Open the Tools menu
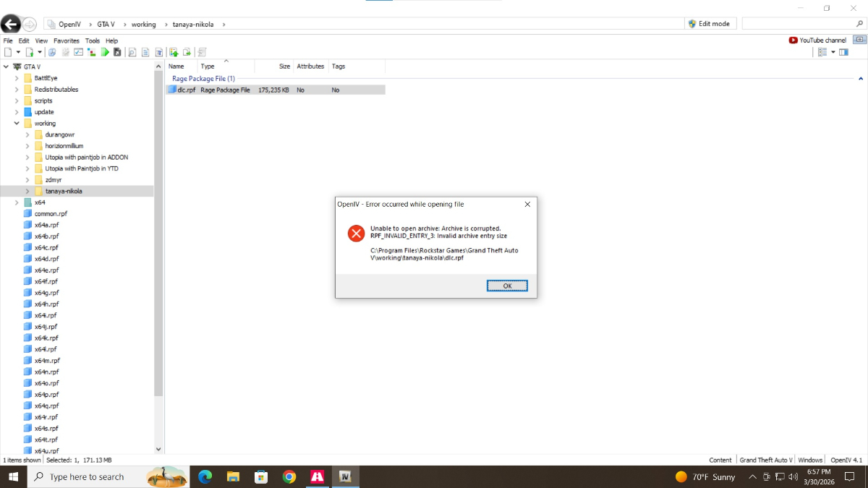This screenshot has width=868, height=488. pos(93,41)
